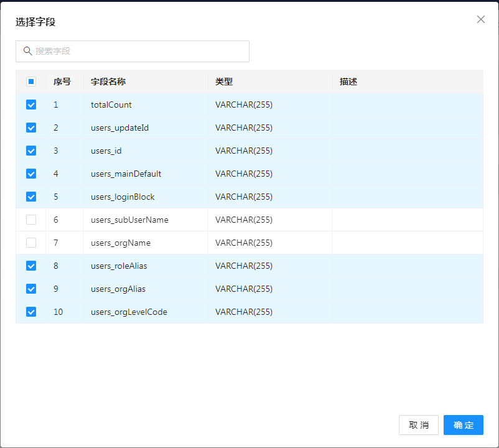Image resolution: width=499 pixels, height=448 pixels.
Task: Close the 选择字段 dialog with X icon
Action: point(480,19)
